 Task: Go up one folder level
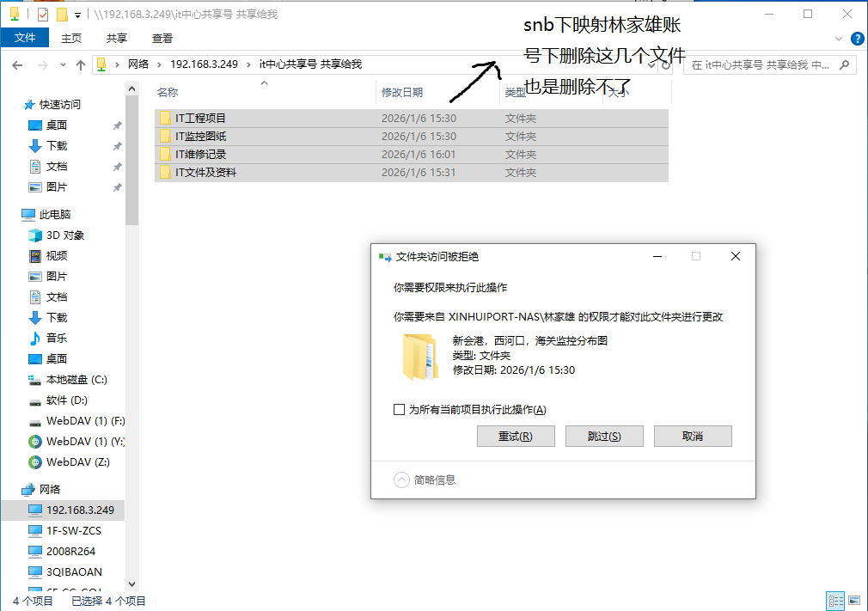point(81,65)
